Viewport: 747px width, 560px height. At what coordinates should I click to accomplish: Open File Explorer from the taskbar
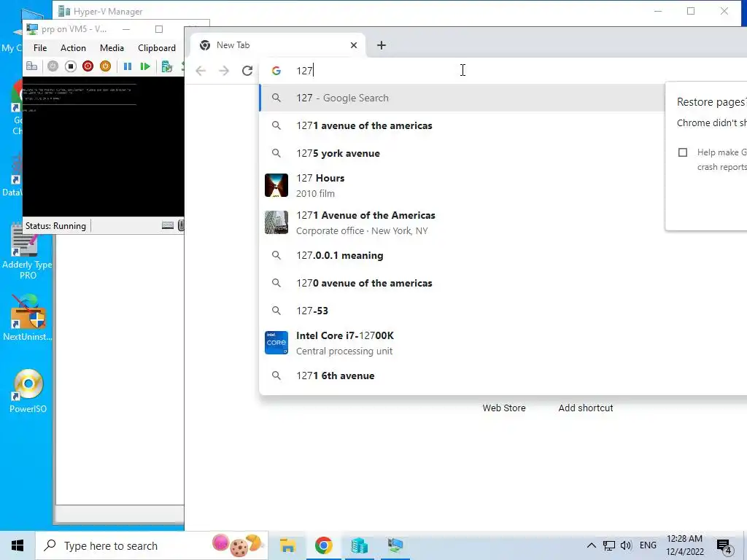click(x=287, y=545)
